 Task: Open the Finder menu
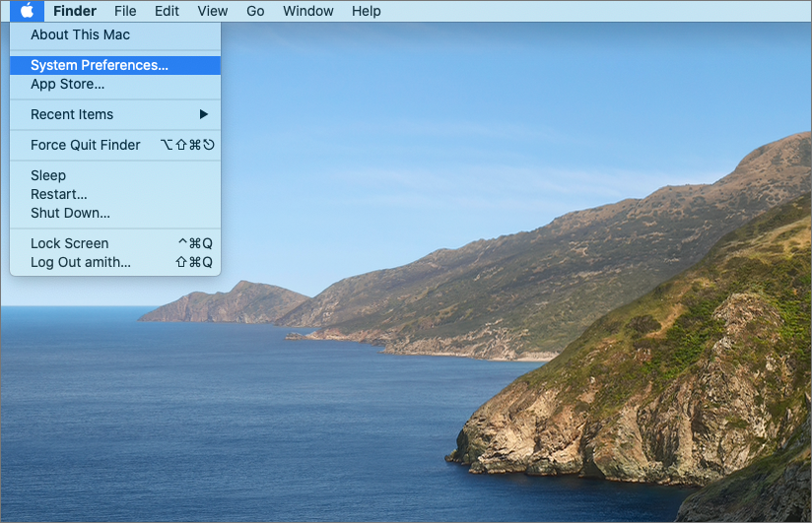(75, 11)
